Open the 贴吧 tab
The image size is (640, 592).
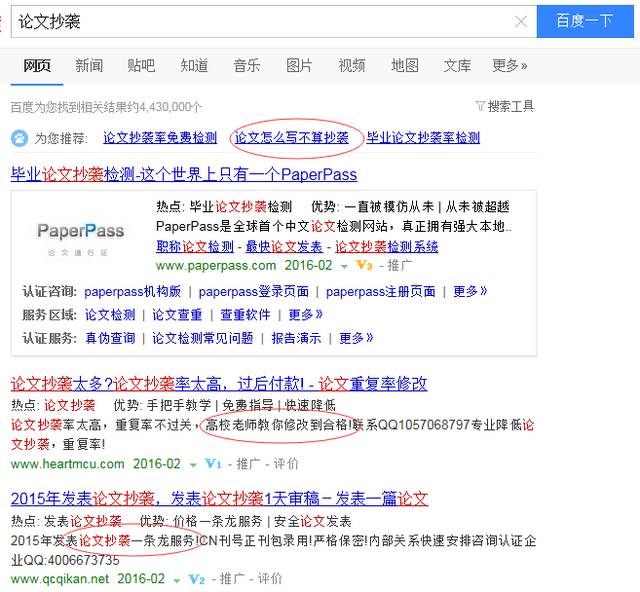141,65
